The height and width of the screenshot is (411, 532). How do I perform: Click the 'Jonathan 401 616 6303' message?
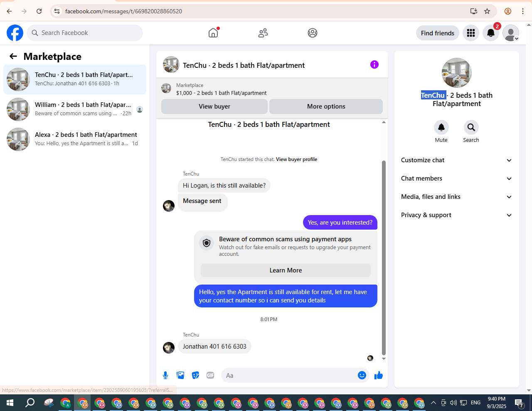[x=214, y=347]
